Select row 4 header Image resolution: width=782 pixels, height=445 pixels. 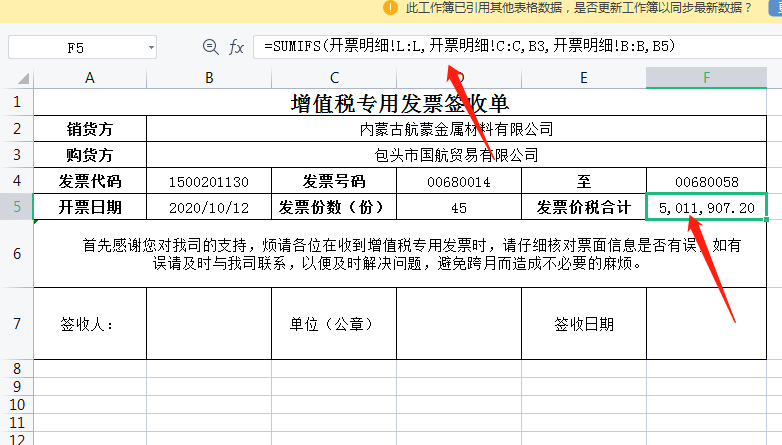point(16,181)
